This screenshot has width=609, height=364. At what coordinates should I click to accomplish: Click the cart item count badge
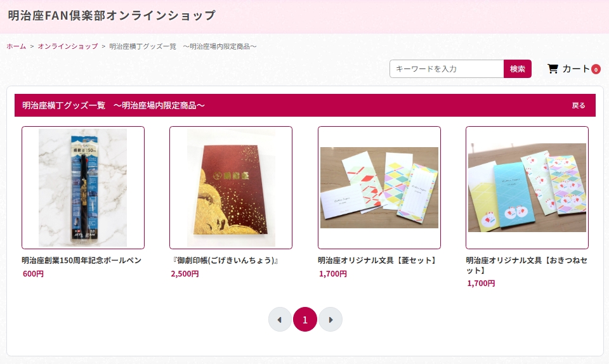click(x=596, y=70)
